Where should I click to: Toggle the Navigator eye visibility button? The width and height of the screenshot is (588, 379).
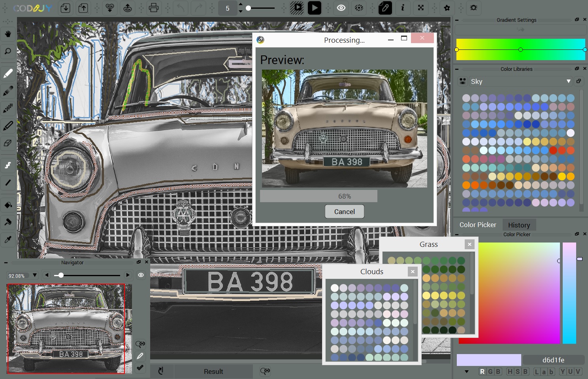[x=141, y=275]
